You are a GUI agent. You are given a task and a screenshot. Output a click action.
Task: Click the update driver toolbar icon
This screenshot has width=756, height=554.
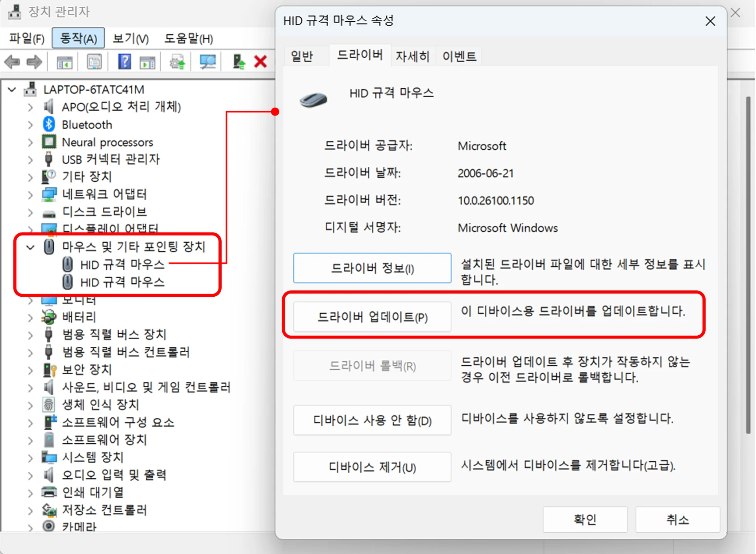[x=177, y=62]
